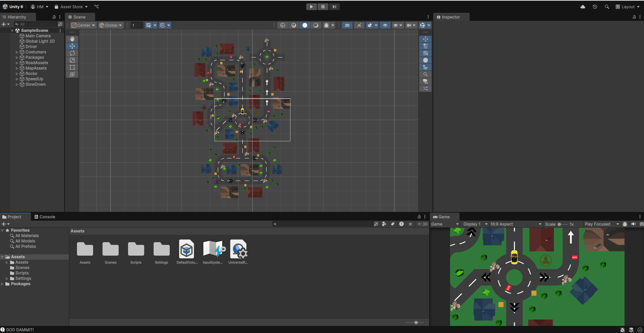Open the 16:9 Aspect dropdown
Screen dimensions: 644x333
tap(515, 224)
